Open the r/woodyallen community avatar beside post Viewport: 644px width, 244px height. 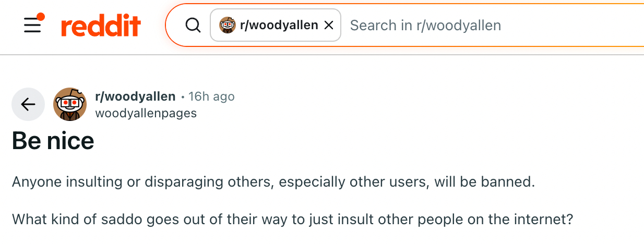[x=70, y=104]
